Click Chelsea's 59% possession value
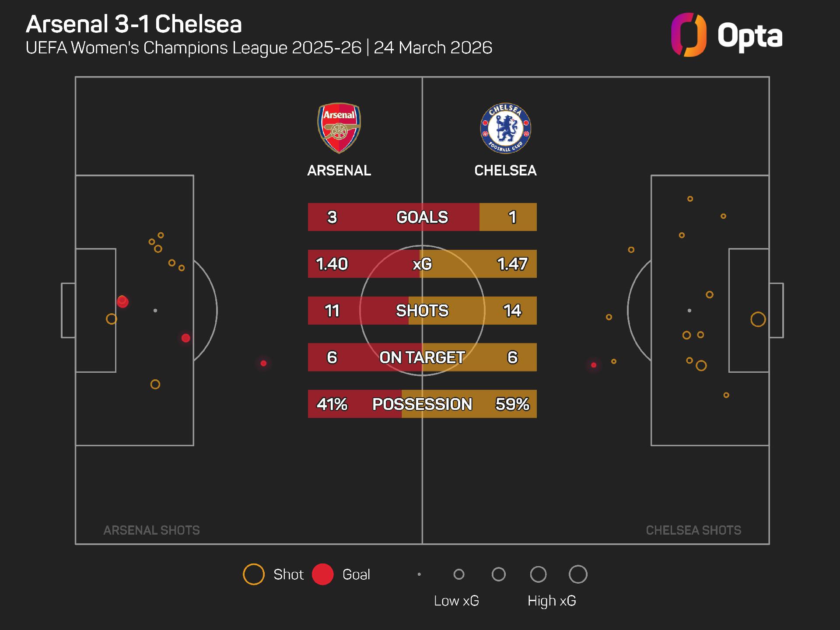 point(512,404)
